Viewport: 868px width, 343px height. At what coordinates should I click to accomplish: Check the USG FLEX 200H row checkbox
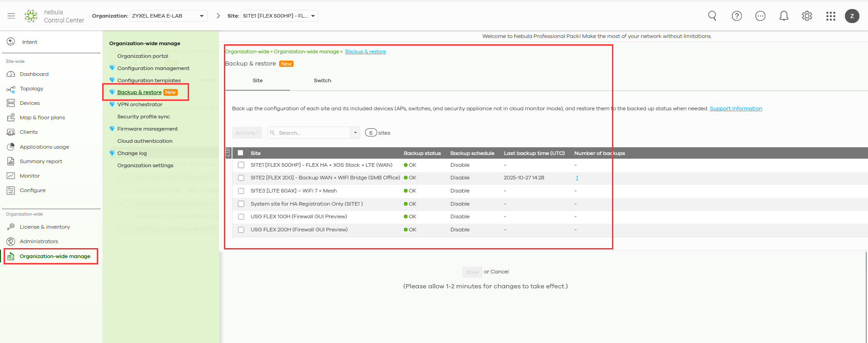tap(241, 230)
